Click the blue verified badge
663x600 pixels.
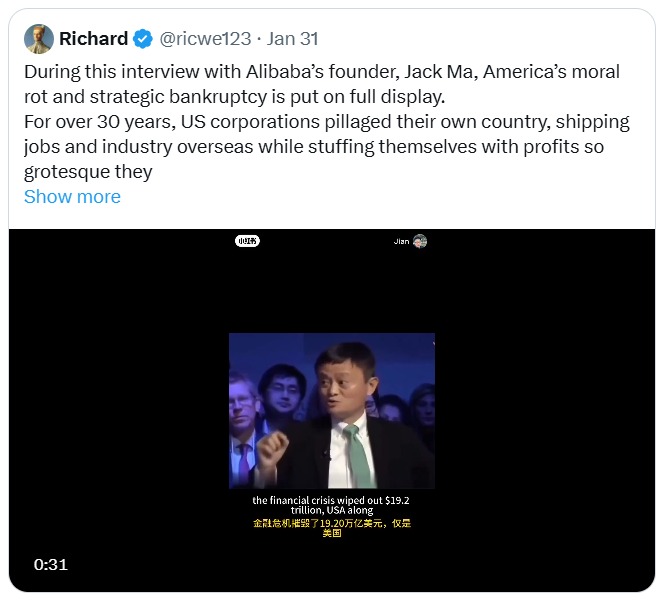[144, 39]
